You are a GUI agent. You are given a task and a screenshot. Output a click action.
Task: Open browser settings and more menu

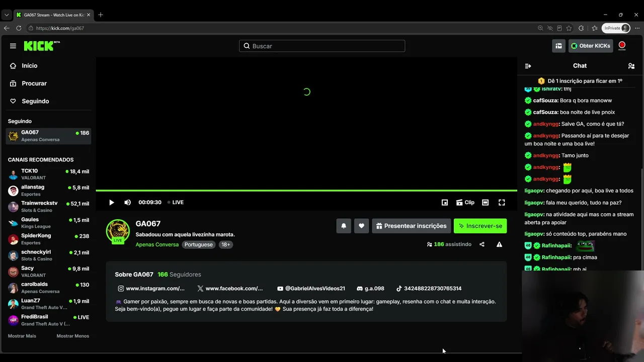(637, 28)
